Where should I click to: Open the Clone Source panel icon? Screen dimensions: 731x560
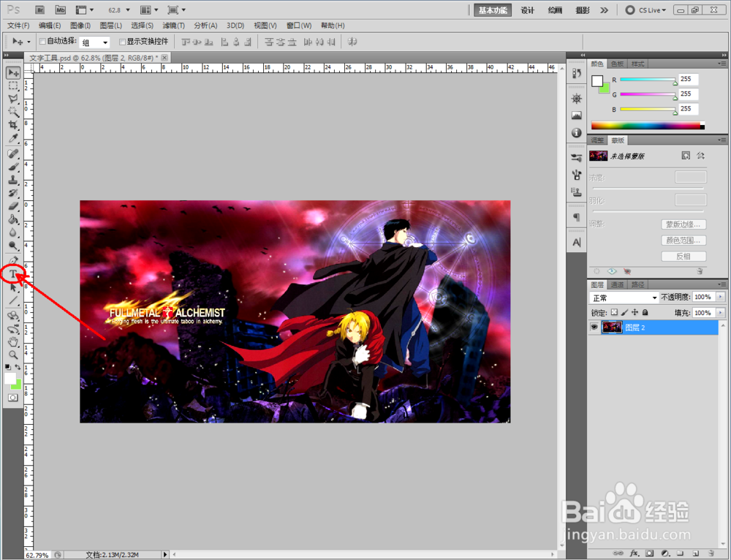[577, 192]
